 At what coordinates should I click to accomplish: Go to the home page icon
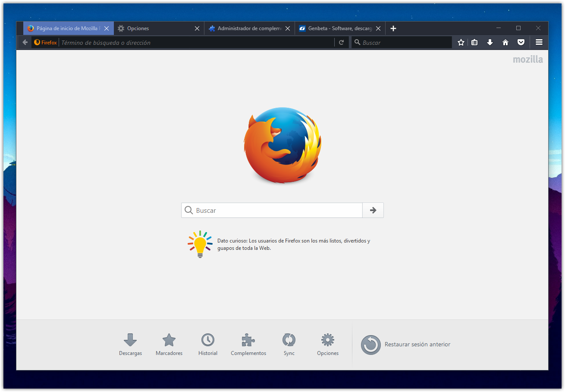point(505,42)
